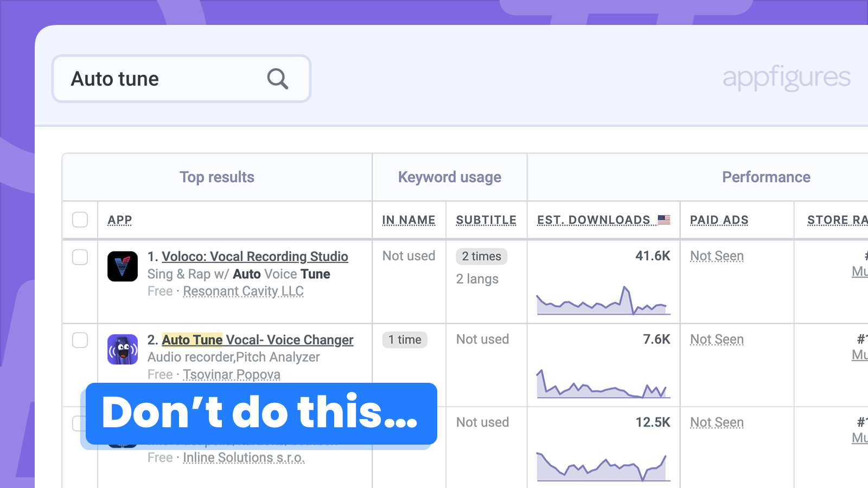Sort by the APP column header
The image size is (868, 488).
click(120, 220)
